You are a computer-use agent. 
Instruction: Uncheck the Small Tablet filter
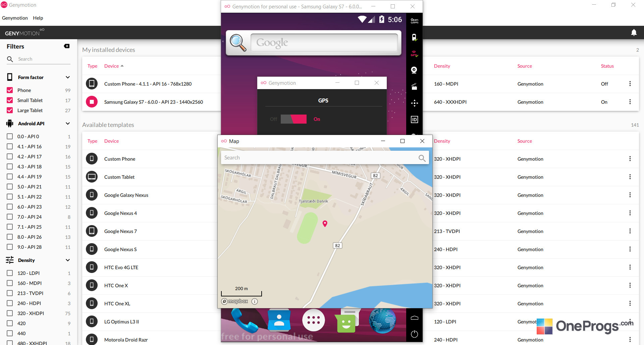10,100
